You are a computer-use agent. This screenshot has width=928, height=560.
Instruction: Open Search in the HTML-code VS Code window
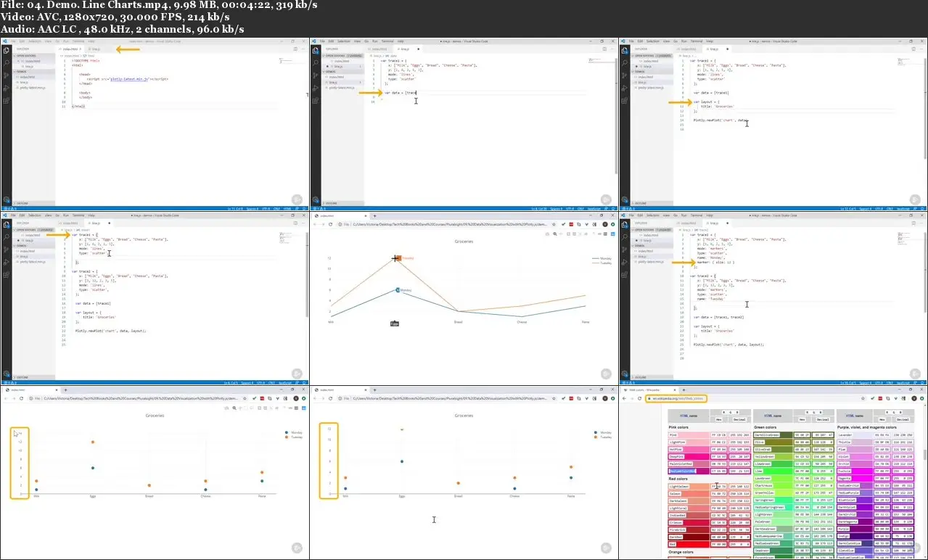point(6,63)
